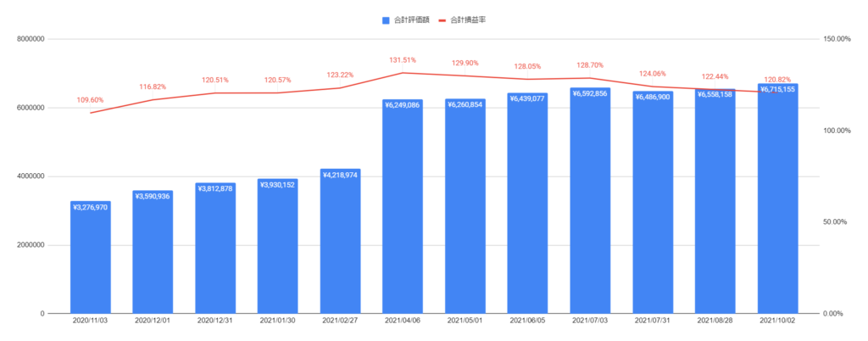Select the bar value ¥6,715,155

(778, 88)
